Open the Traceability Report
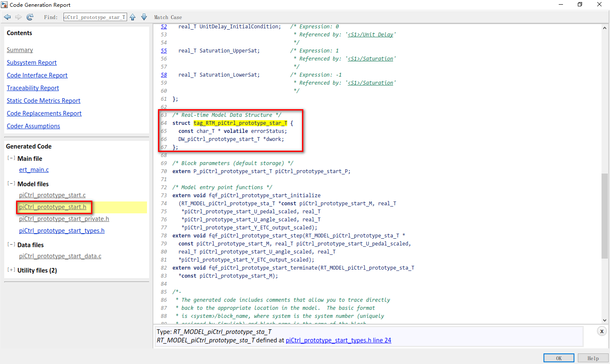Image resolution: width=610 pixels, height=364 pixels. pos(33,88)
